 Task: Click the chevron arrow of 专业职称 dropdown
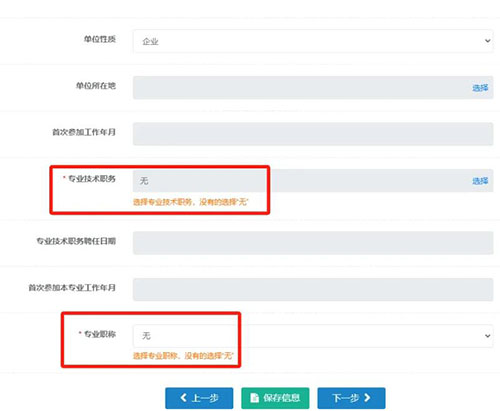click(487, 336)
